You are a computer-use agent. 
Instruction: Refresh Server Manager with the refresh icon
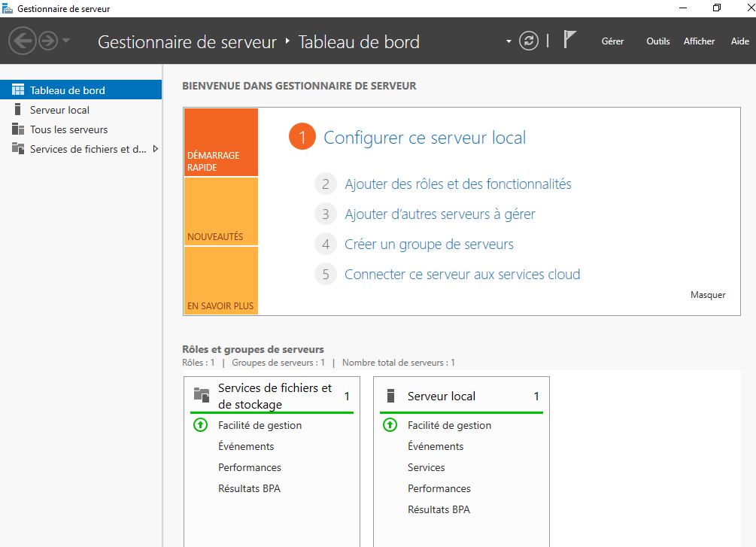pyautogui.click(x=529, y=41)
